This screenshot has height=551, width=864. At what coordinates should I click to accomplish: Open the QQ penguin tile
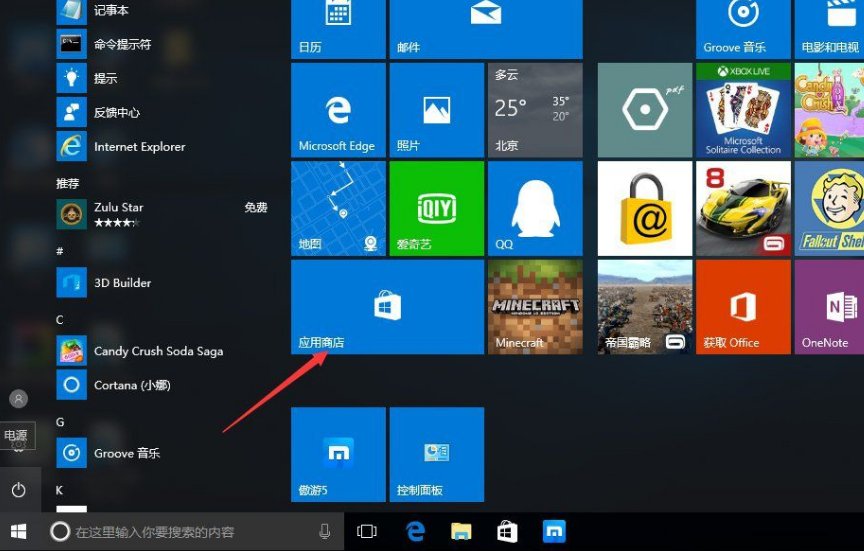pos(535,208)
